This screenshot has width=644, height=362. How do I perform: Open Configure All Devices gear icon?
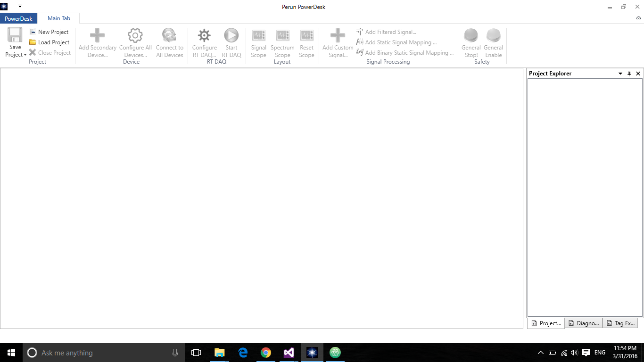coord(135,35)
